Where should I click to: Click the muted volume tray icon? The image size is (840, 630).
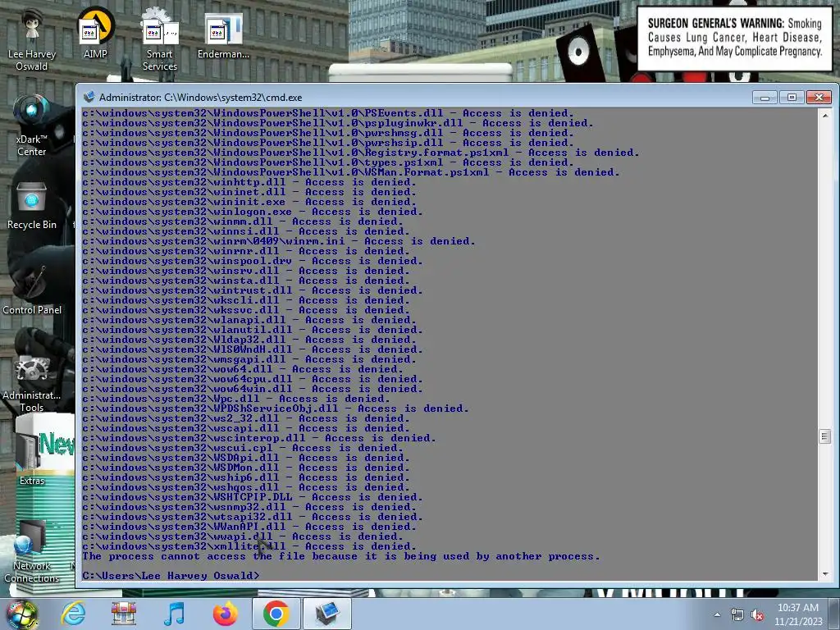[757, 615]
